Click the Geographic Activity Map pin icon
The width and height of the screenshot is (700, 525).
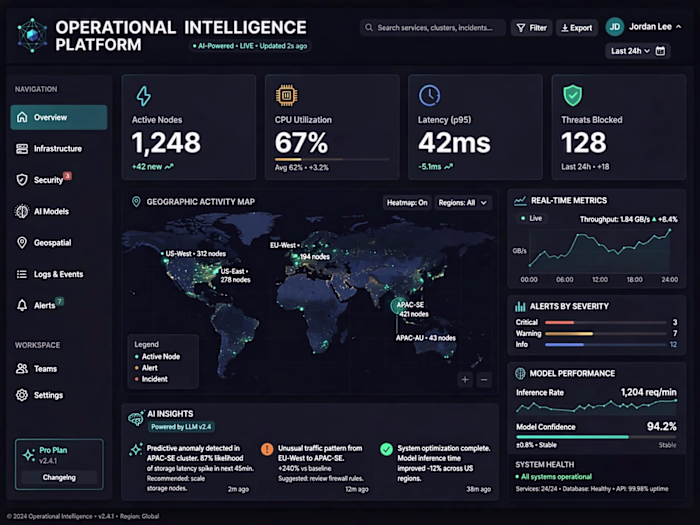[136, 202]
